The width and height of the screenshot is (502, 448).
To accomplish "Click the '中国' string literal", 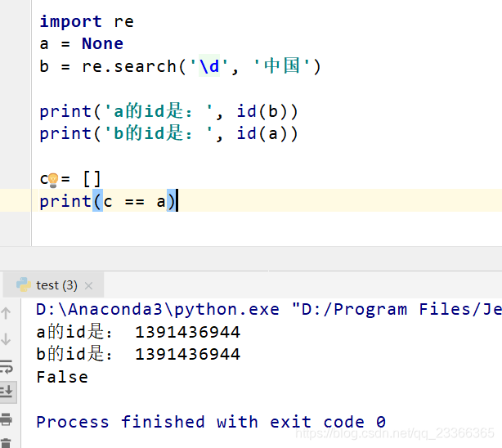I will 282,66.
